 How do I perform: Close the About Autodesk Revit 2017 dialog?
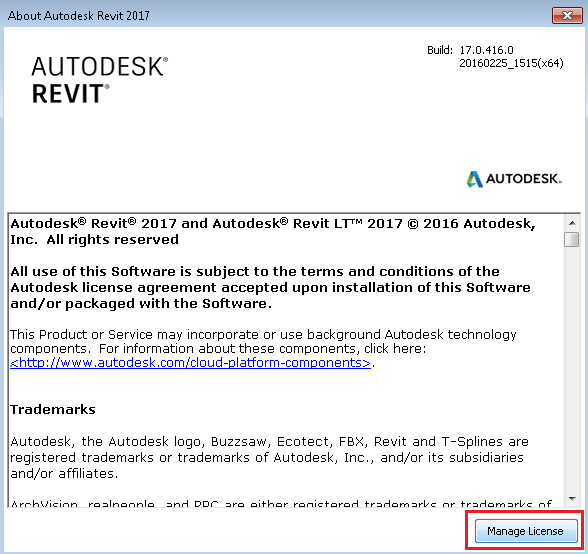tap(567, 15)
